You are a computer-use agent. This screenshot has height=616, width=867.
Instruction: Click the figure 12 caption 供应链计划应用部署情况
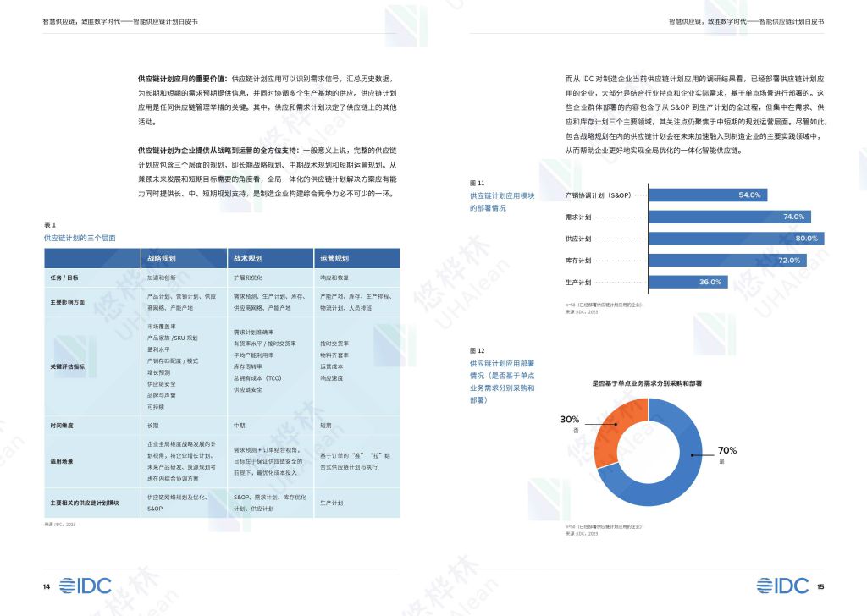pyautogui.click(x=502, y=382)
